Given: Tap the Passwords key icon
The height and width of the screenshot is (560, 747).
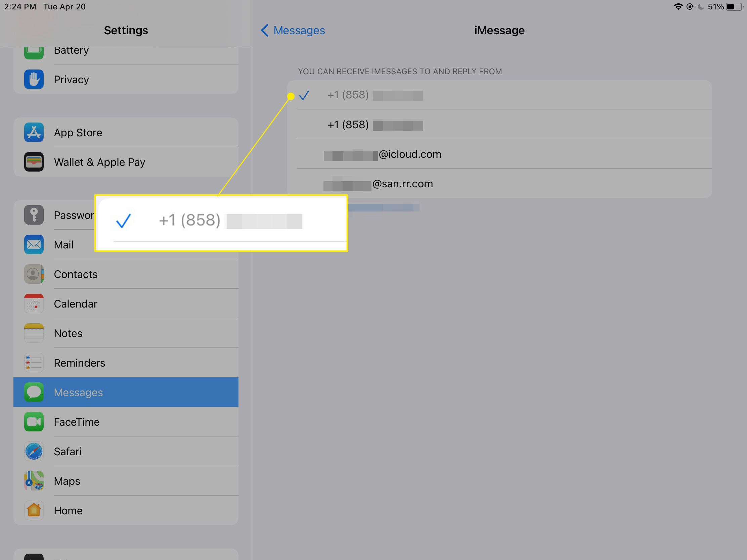Looking at the screenshot, I should (34, 215).
